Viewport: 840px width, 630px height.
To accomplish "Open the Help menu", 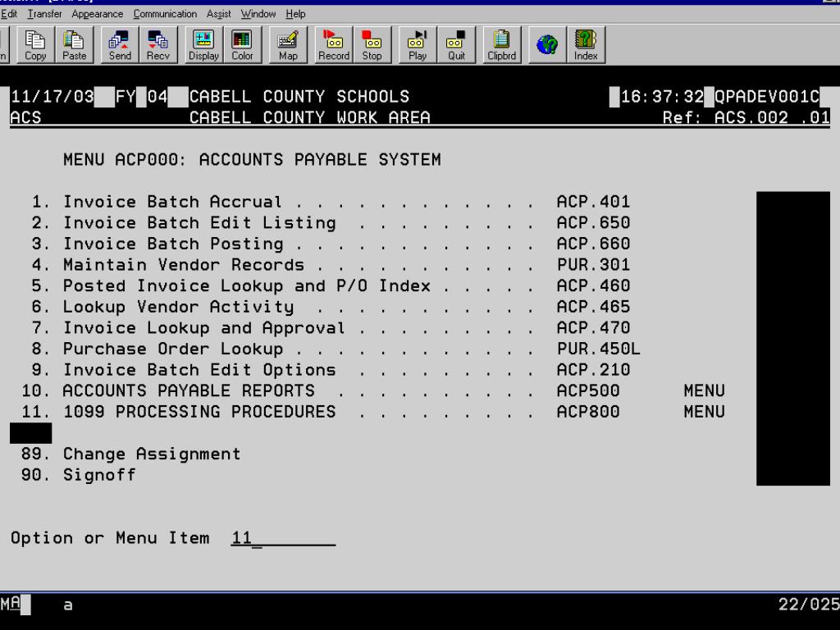I will pyautogui.click(x=295, y=14).
